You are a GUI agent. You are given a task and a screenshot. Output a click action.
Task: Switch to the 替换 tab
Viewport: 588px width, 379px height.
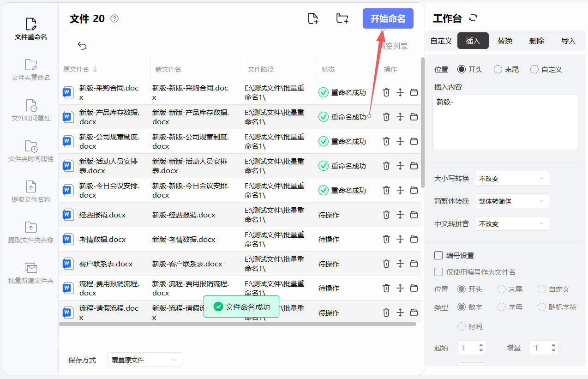coord(505,41)
